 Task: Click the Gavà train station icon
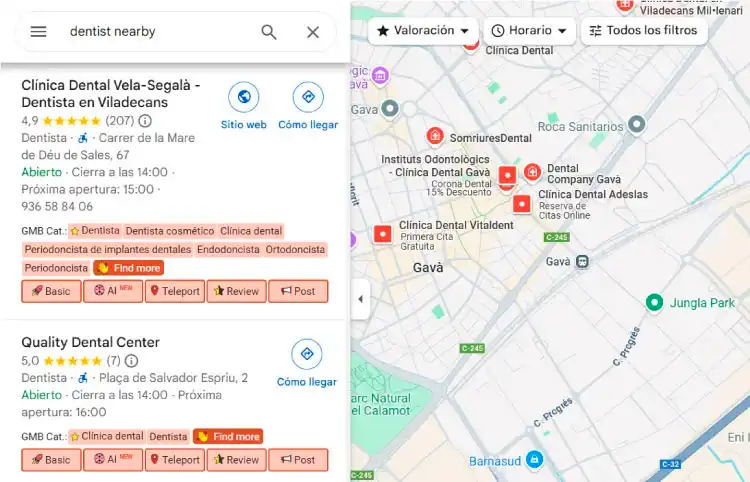582,262
